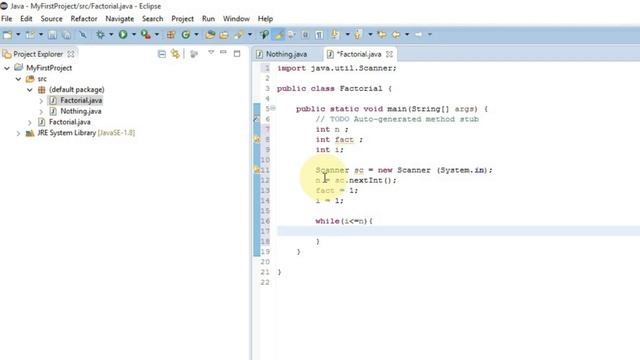Open the New Java Class dropdown arrow

point(196,35)
